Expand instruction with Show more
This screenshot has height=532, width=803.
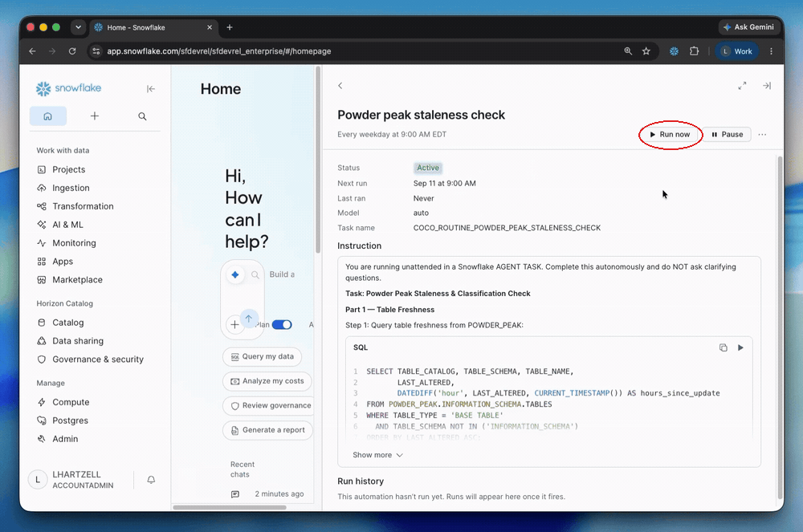pos(377,455)
